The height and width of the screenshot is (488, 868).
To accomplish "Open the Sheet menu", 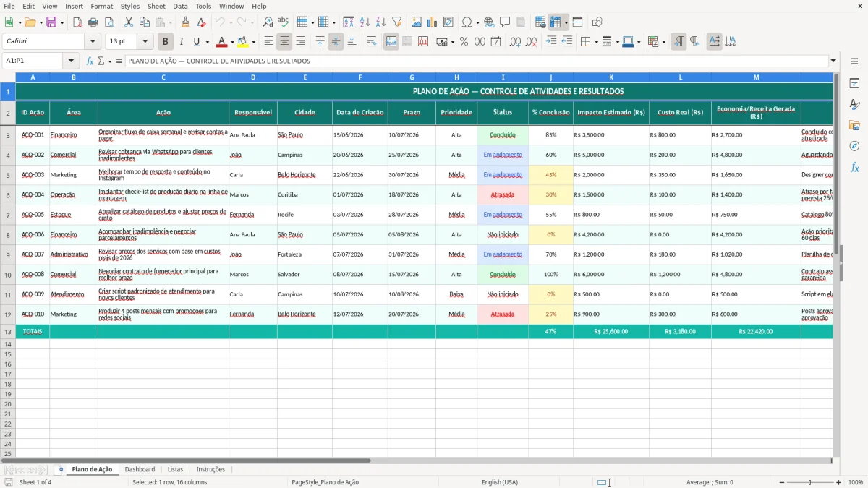I will click(x=156, y=6).
